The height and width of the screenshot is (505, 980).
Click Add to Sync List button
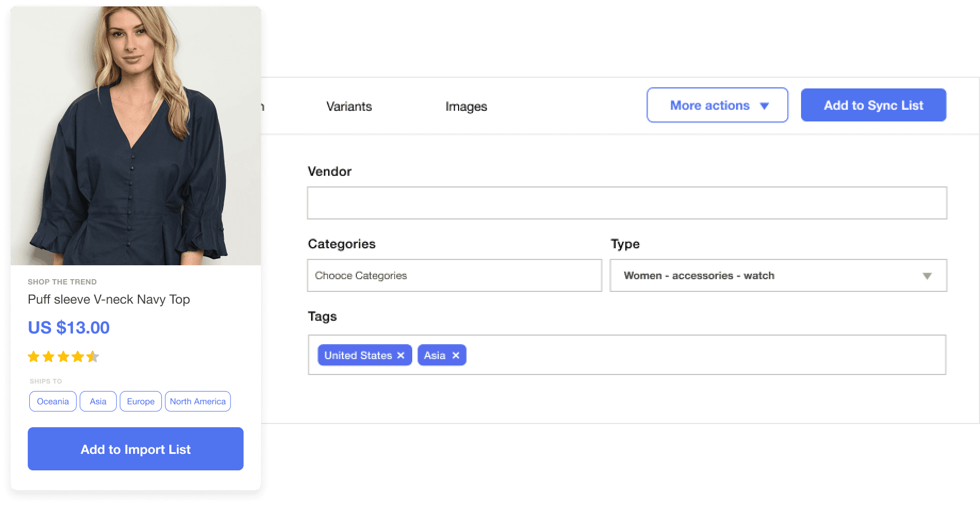point(873,105)
